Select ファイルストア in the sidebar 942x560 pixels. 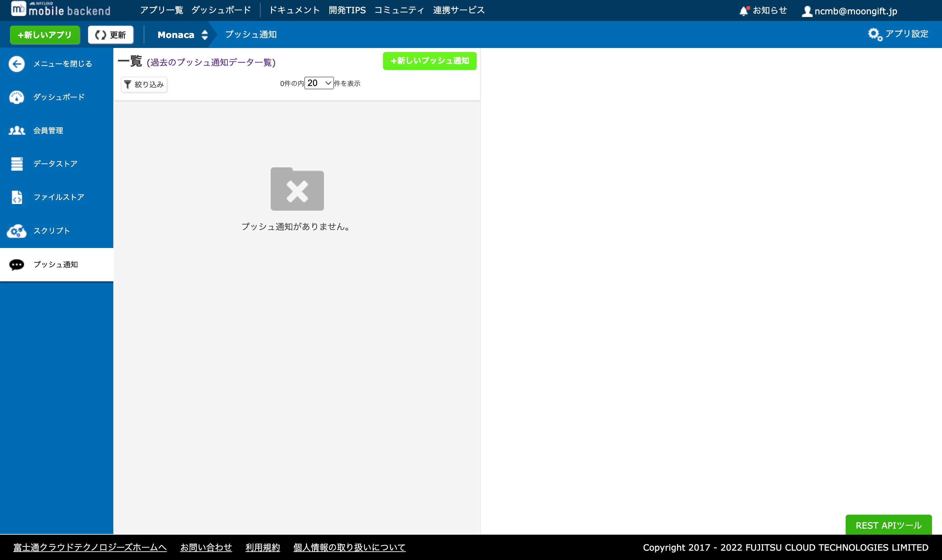pyautogui.click(x=57, y=197)
